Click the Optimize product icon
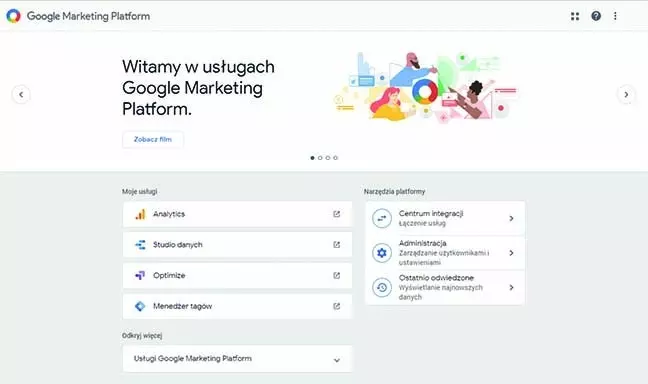648x384 pixels. [x=141, y=275]
